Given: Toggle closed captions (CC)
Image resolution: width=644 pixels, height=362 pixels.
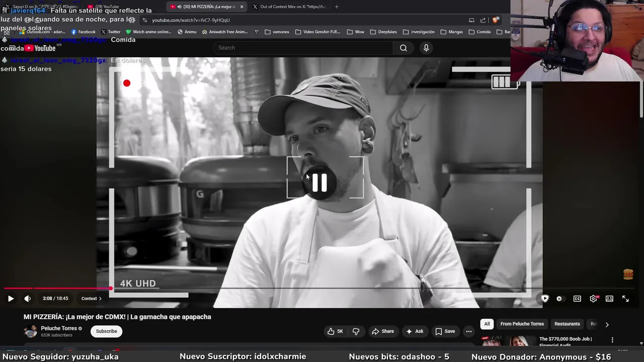Looking at the screenshot, I should coord(577,299).
